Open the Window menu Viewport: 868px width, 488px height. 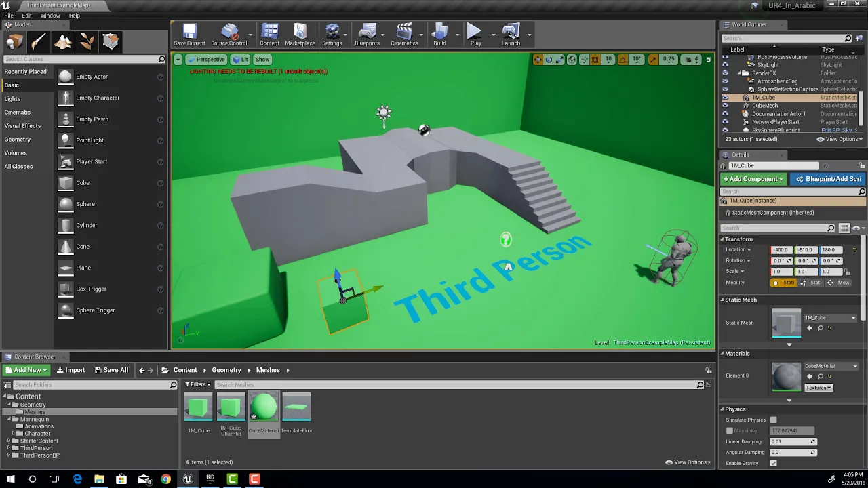[x=50, y=16]
